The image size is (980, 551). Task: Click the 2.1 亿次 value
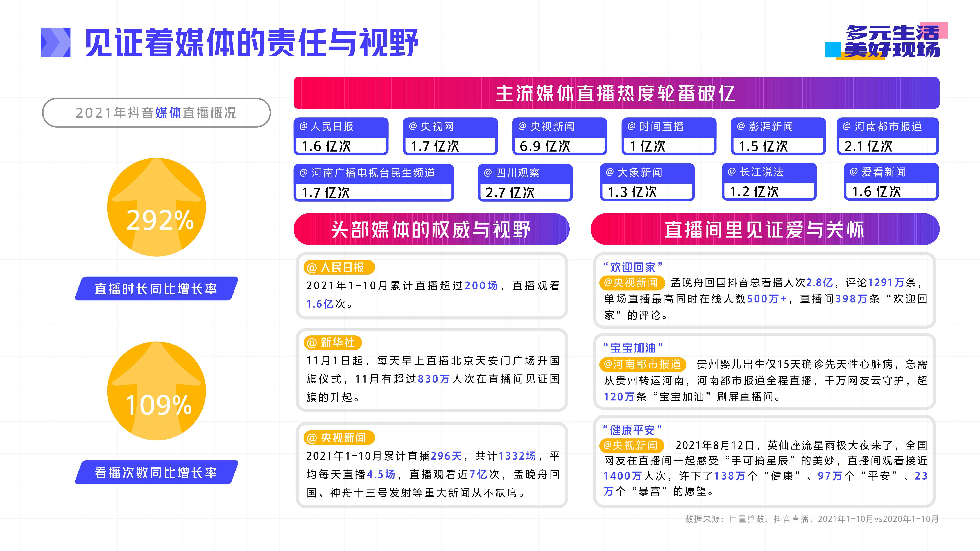[x=868, y=146]
